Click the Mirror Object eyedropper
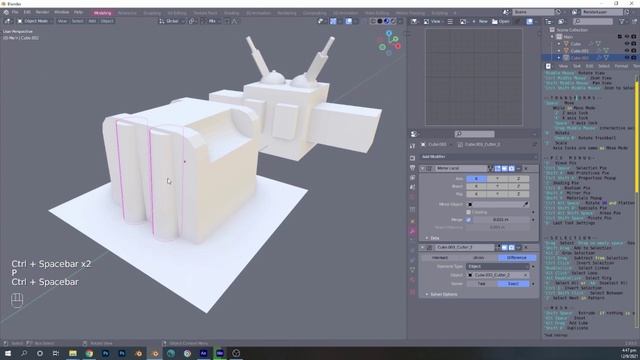Image resolution: width=640 pixels, height=360 pixels. pos(526,204)
